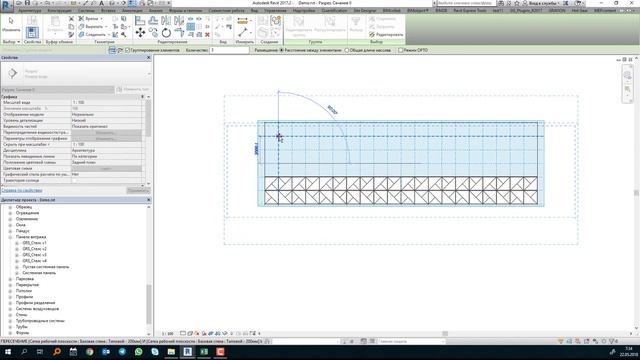Expand the Ограждения tree node
Image resolution: width=640 pixels, height=360 pixels.
(10, 213)
